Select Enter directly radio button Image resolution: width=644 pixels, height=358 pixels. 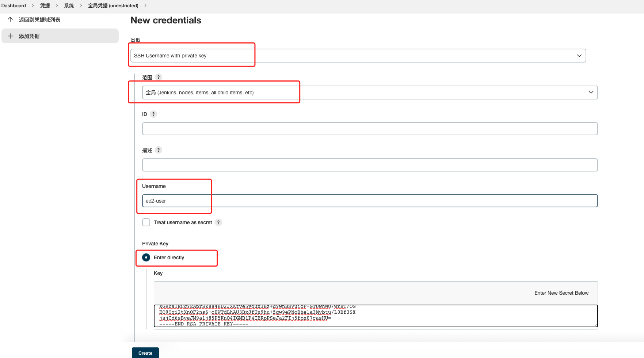click(x=146, y=257)
